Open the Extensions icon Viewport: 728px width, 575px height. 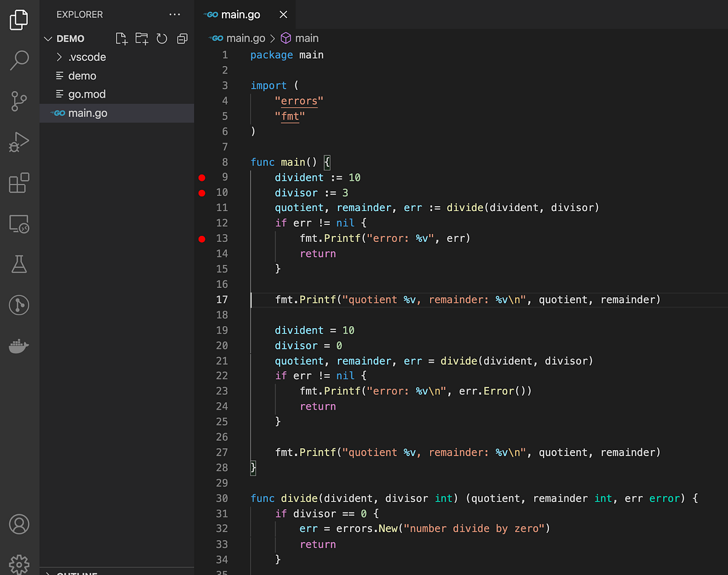(x=19, y=184)
